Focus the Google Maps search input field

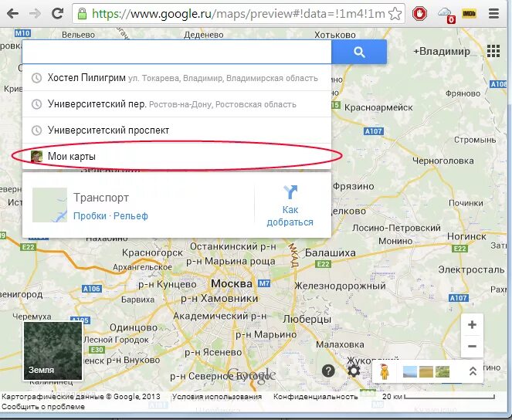pos(177,52)
